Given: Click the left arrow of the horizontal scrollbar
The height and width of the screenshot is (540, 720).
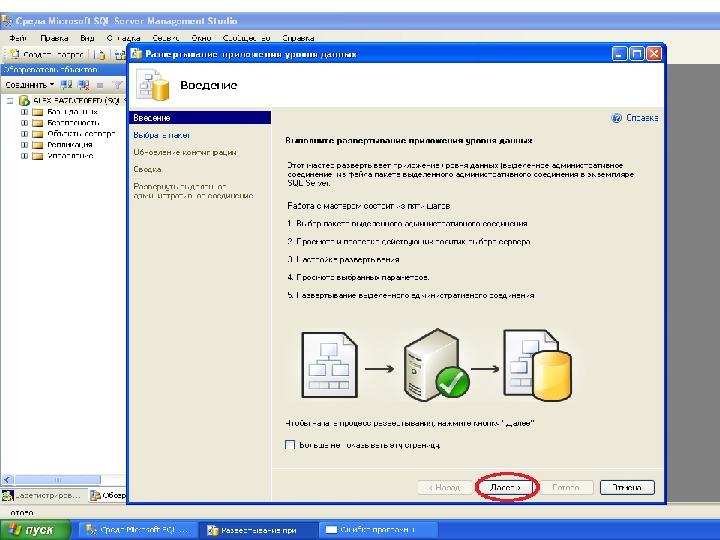Looking at the screenshot, I should pyautogui.click(x=7, y=480).
